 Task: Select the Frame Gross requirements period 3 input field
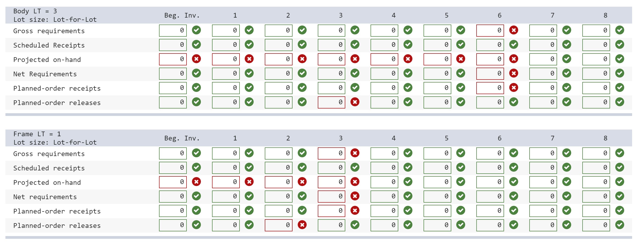point(331,153)
